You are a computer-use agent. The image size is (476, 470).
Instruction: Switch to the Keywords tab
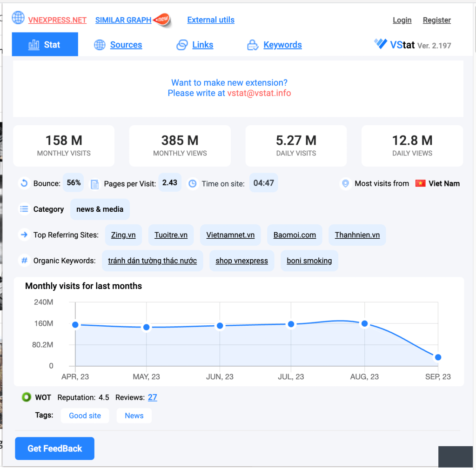(282, 45)
